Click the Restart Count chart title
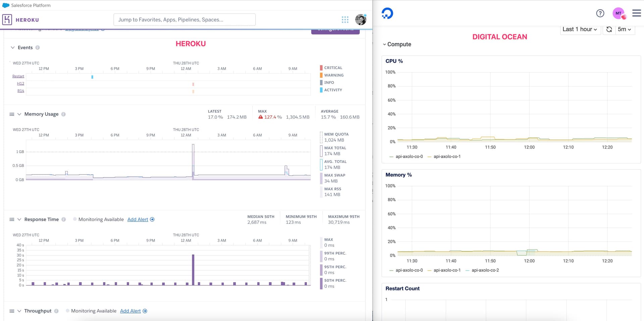The height and width of the screenshot is (321, 644). point(402,288)
